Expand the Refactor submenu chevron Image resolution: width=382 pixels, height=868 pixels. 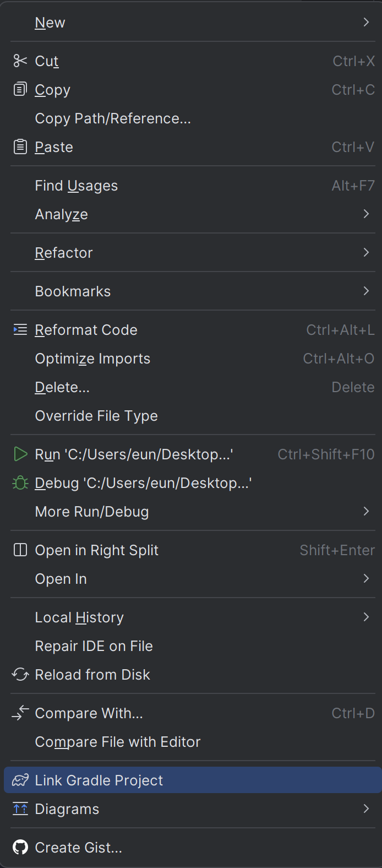click(x=366, y=253)
